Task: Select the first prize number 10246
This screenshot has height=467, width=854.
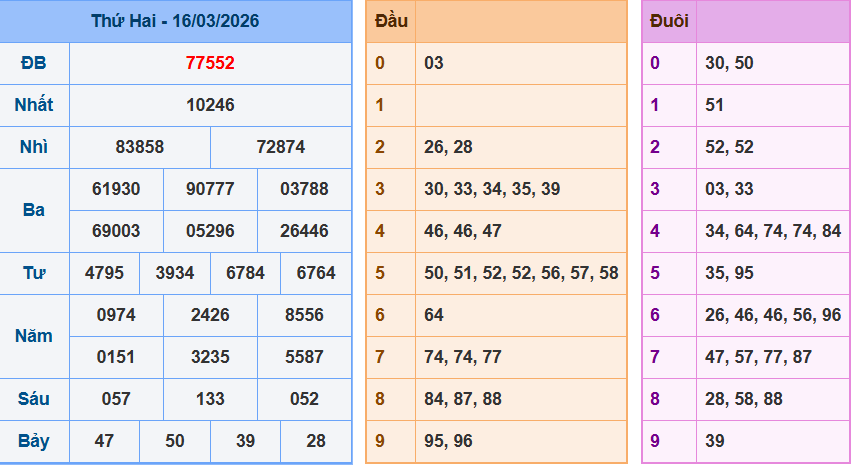Action: (x=210, y=105)
